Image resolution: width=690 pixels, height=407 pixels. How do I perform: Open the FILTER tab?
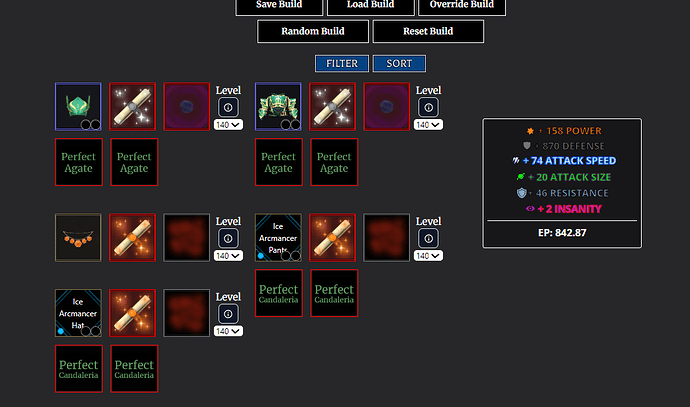coord(342,63)
